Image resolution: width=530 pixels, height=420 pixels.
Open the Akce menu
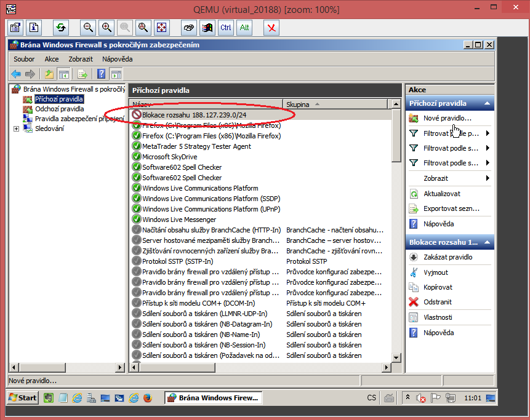click(52, 59)
